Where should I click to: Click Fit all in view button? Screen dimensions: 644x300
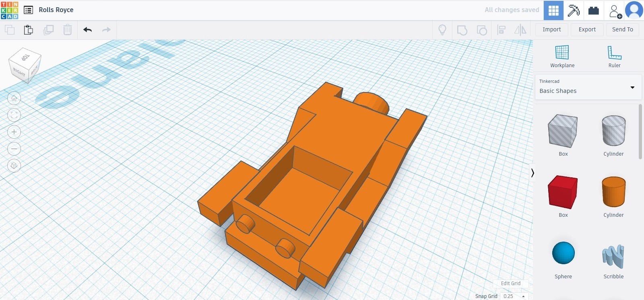pyautogui.click(x=14, y=115)
